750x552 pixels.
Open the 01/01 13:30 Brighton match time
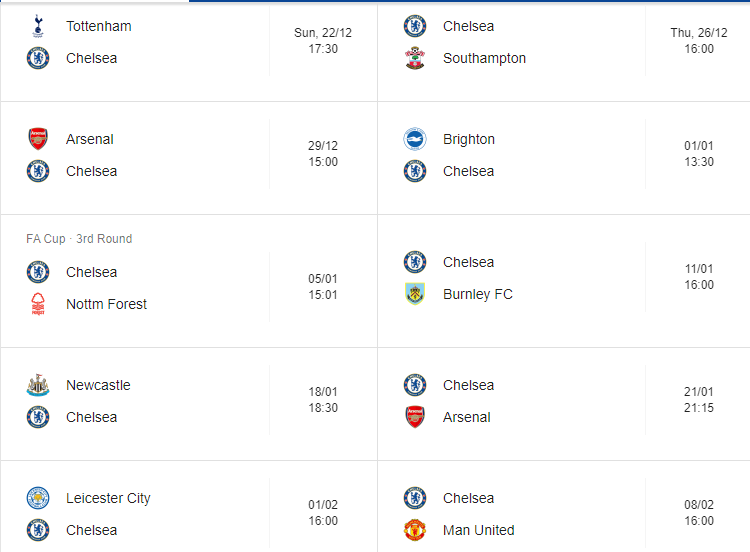click(699, 154)
